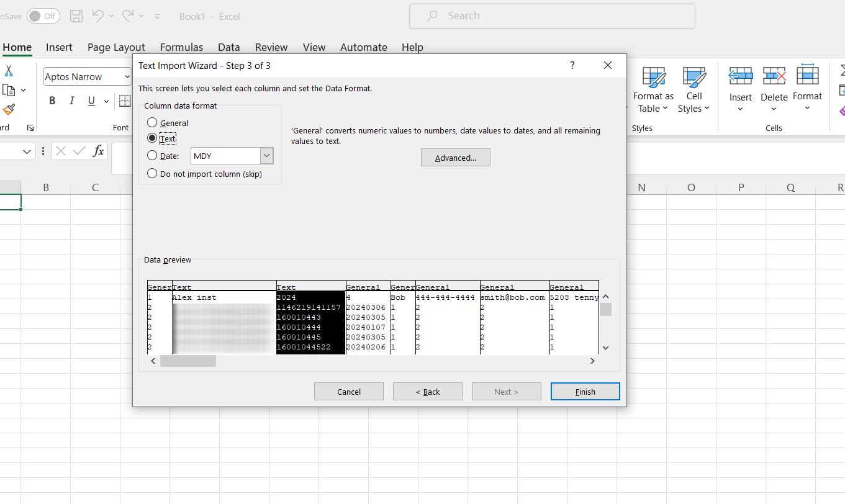Image resolution: width=845 pixels, height=504 pixels.
Task: Open the Font group dialog launcher
Action: pyautogui.click(x=30, y=128)
